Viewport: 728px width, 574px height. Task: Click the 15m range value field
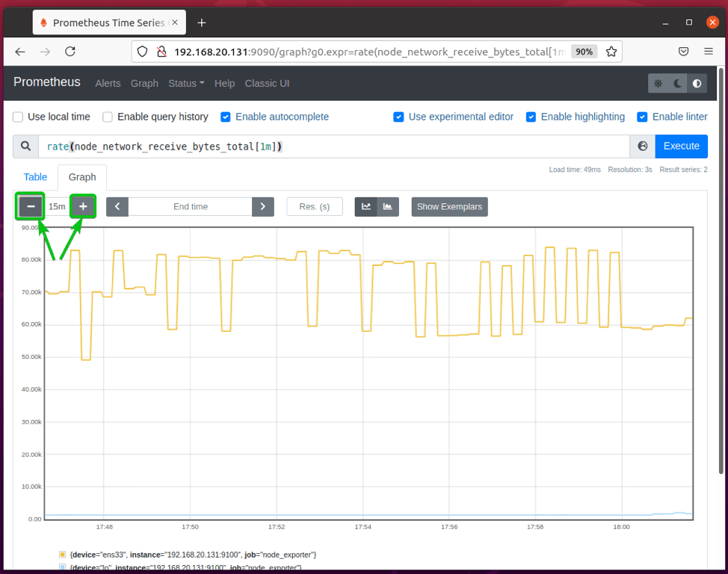(x=57, y=207)
